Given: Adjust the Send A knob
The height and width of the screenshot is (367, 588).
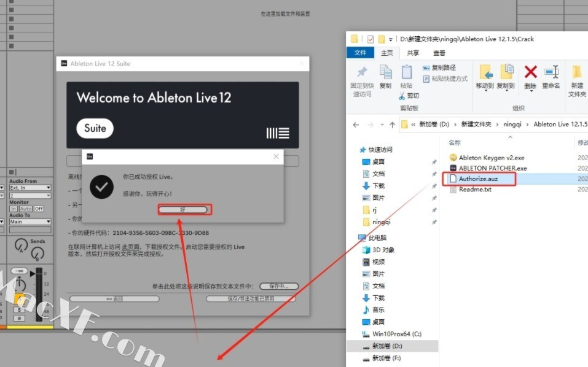Looking at the screenshot, I should [21, 245].
